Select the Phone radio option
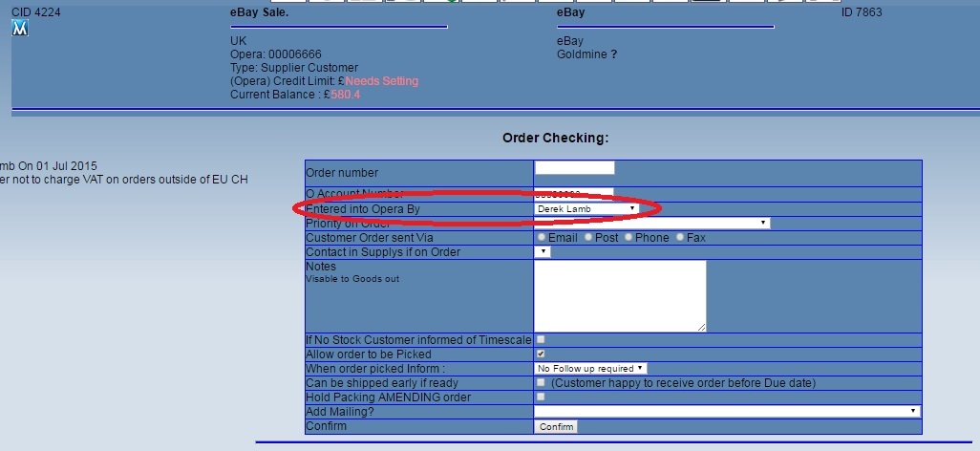 628,237
